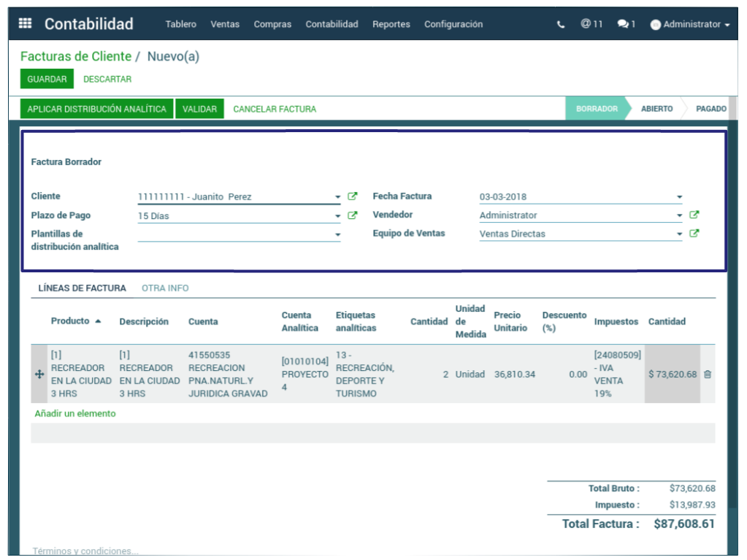
Task: Open external link icon next to Cliente
Action: tap(353, 196)
